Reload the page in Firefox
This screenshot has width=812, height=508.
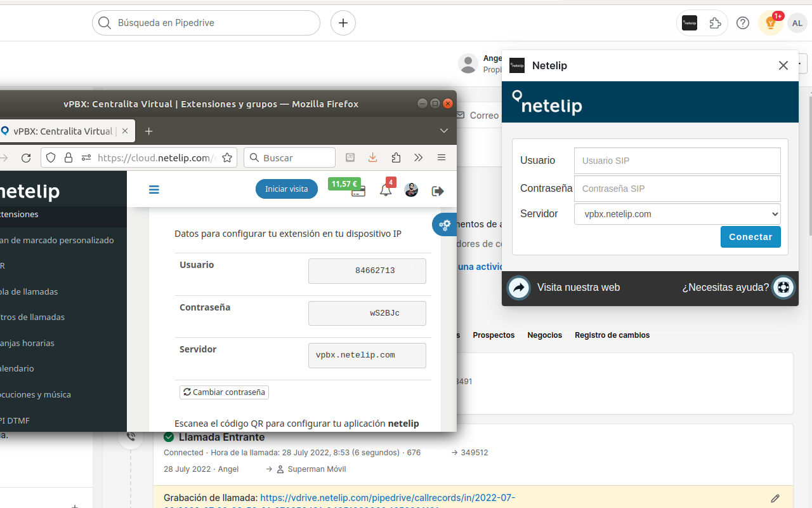pos(26,157)
